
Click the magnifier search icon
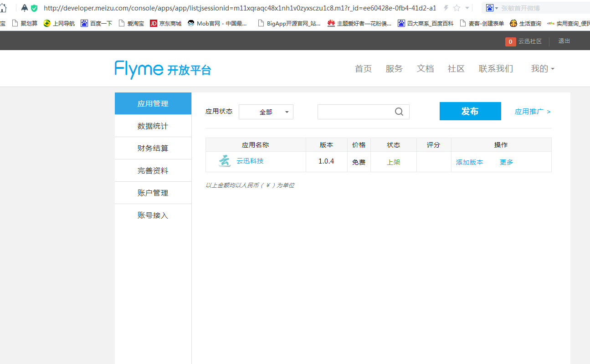click(x=399, y=112)
